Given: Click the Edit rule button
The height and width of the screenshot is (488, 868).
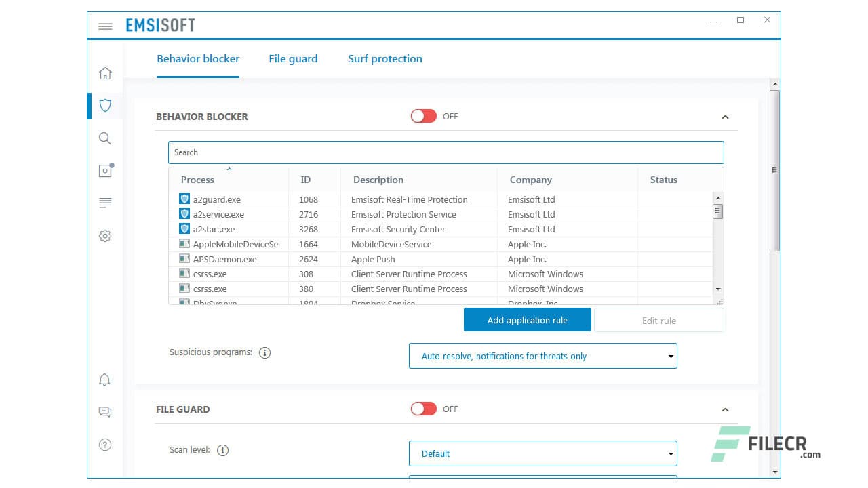Looking at the screenshot, I should pyautogui.click(x=658, y=319).
